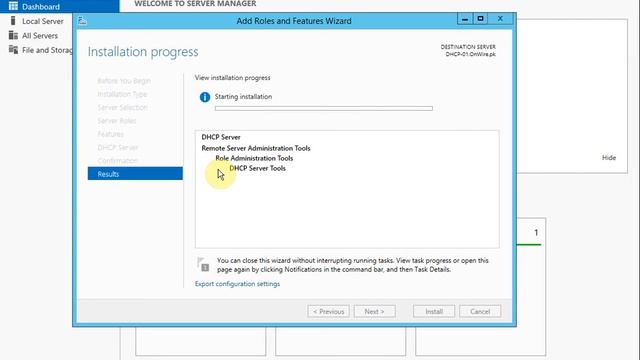
Task: Click Hide in Server Manager welcome tile
Action: point(609,158)
